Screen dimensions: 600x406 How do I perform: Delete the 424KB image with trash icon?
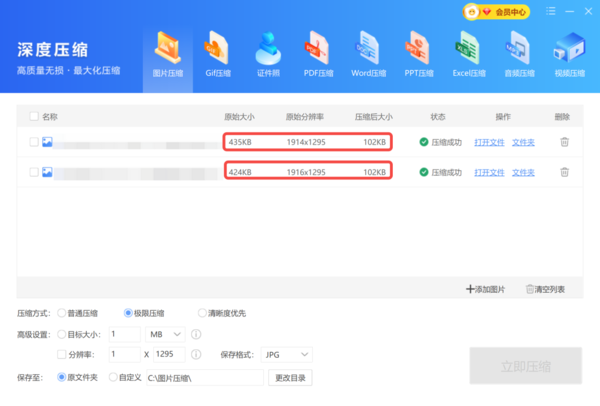(564, 172)
